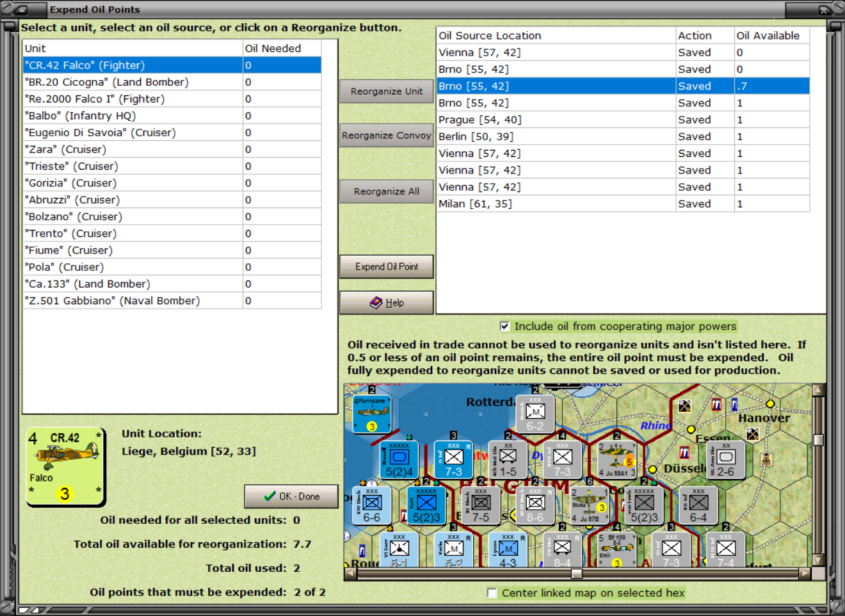Open the window system menu icon

pos(22,9)
